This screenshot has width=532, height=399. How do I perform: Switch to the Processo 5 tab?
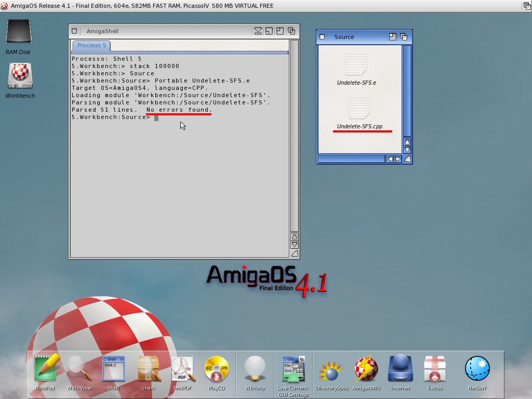(x=91, y=46)
